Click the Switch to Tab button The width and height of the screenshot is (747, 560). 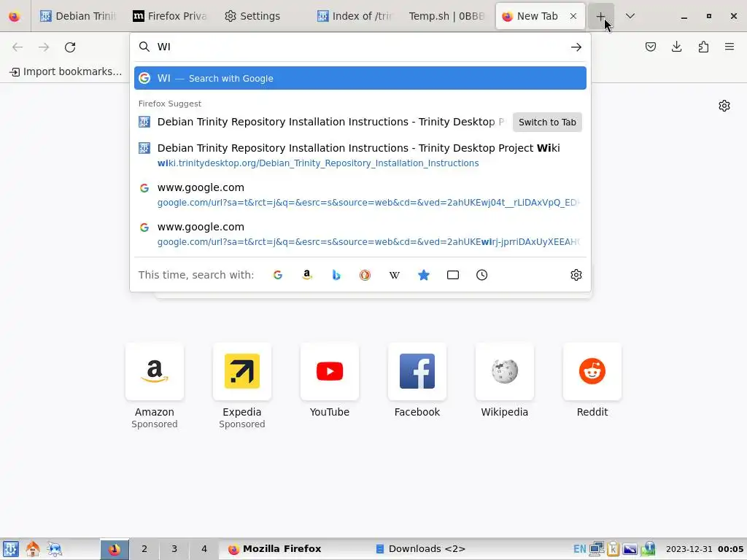[547, 122]
